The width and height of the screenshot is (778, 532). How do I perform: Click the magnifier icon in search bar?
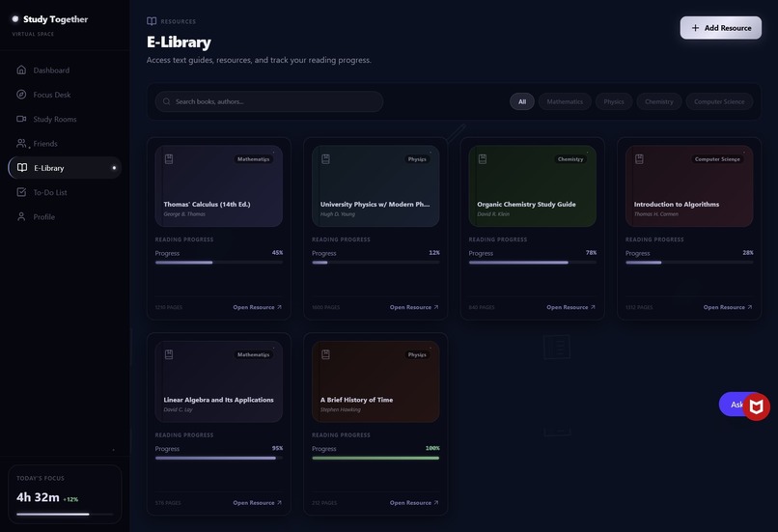click(x=167, y=101)
